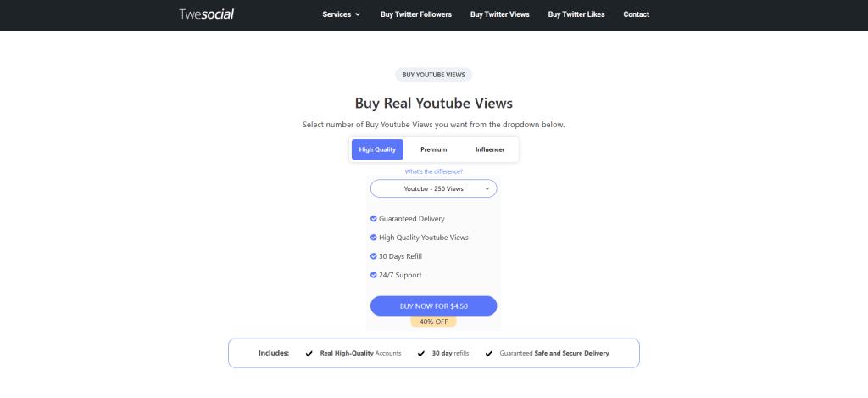Screen dimensions: 868x398
Task: Click the High Quality Youtube Views check icon
Action: 374,238
